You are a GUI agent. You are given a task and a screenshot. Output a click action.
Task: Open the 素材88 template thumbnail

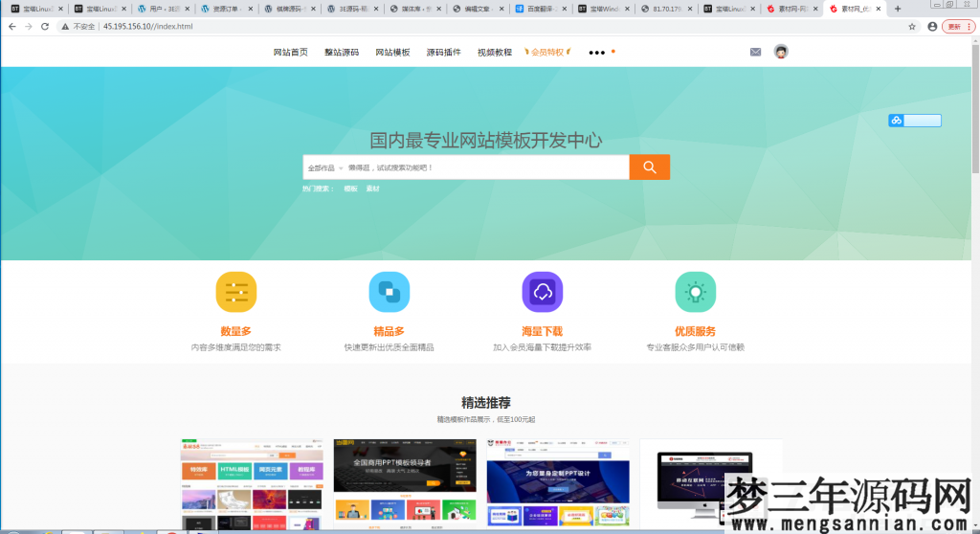click(252, 484)
